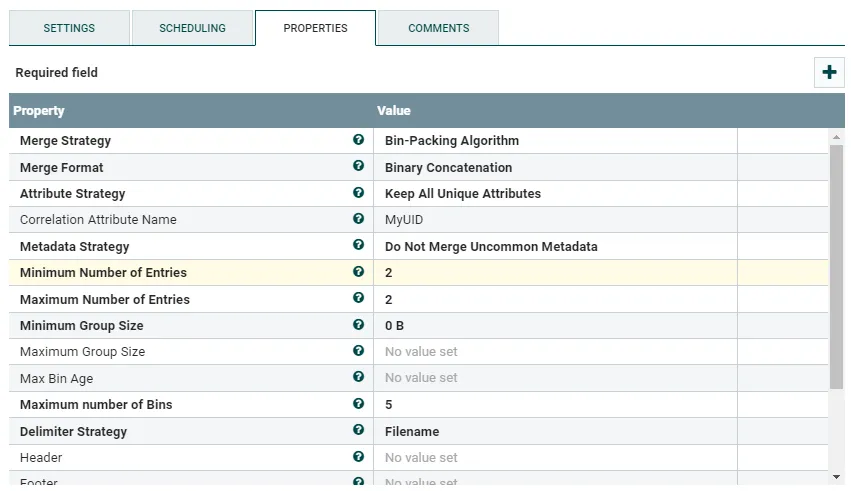The height and width of the screenshot is (491, 851).
Task: Click help icon for Maximum number of Bins
Action: click(359, 404)
